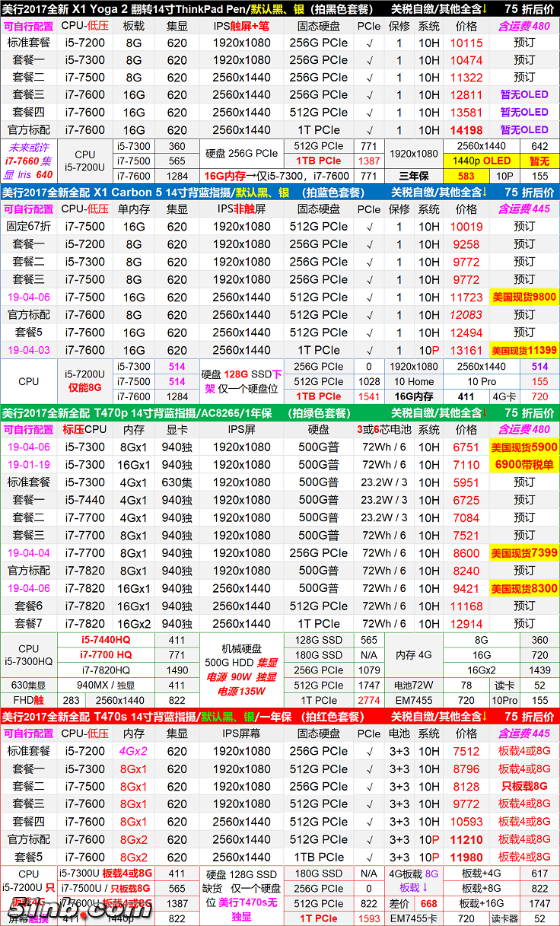
Task: Click the sinb.com watermark logo
Action: 53,908
